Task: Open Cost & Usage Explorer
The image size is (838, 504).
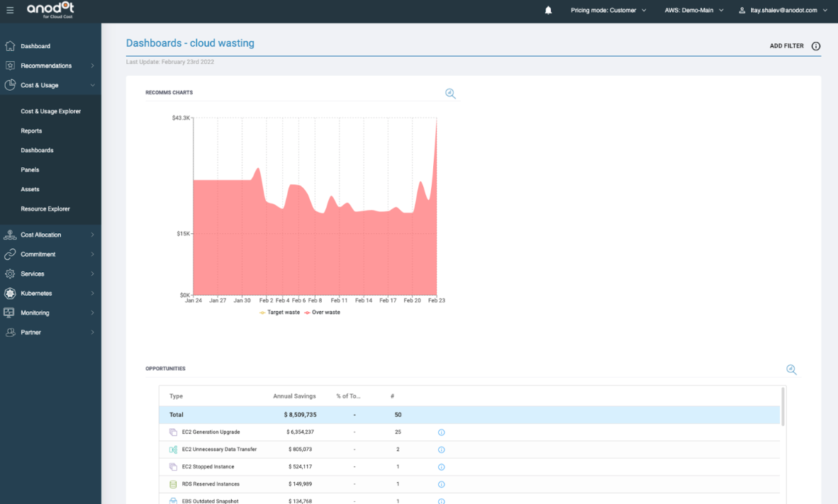Action: [51, 111]
